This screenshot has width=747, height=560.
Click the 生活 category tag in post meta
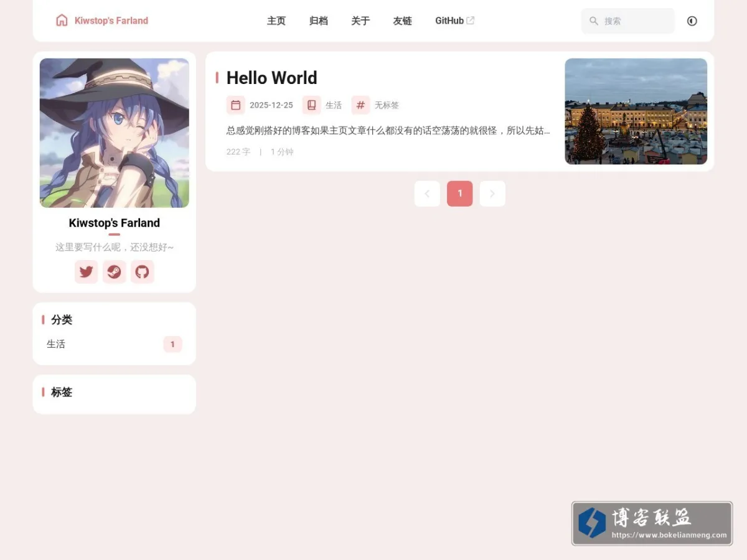[334, 105]
